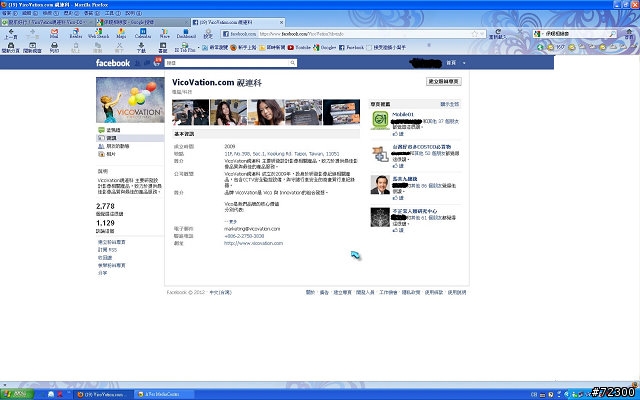Open the second menu in Firefox menu bar
This screenshot has width=640, height=400.
click(30, 13)
